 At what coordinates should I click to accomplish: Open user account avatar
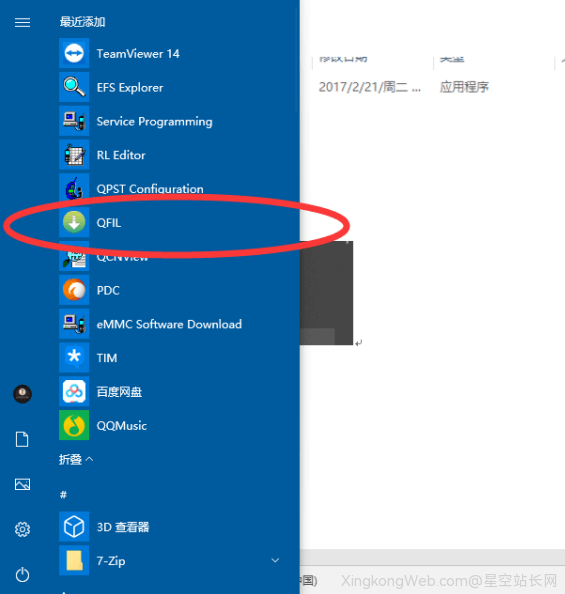click(22, 394)
